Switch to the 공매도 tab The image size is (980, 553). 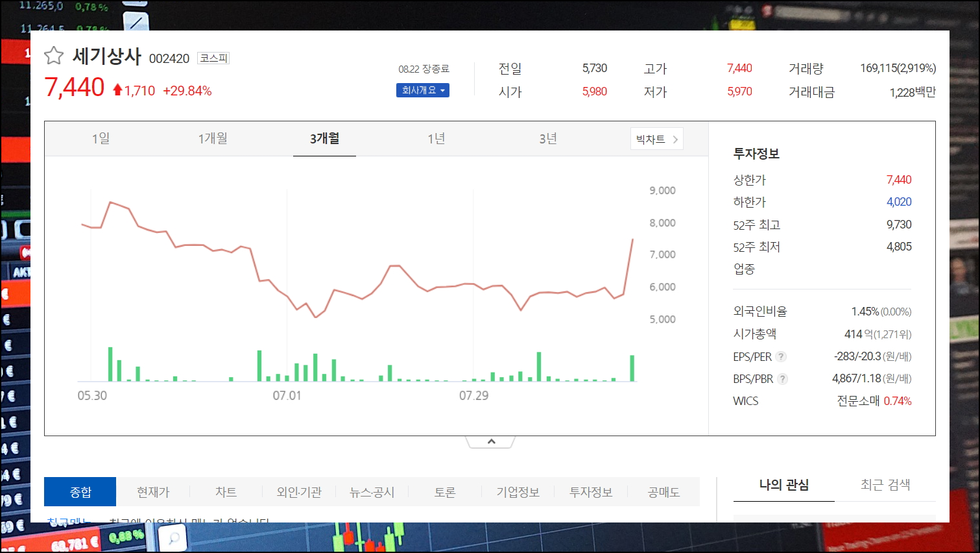pos(663,492)
